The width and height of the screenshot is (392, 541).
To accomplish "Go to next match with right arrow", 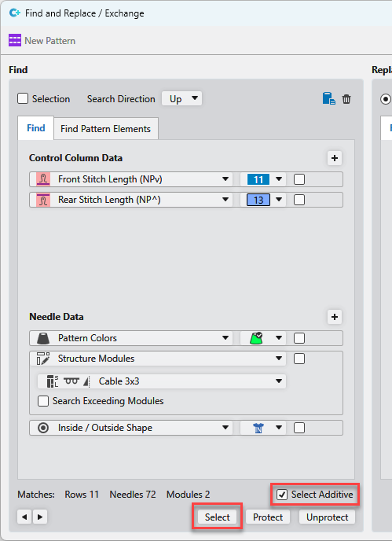I will pos(40,517).
